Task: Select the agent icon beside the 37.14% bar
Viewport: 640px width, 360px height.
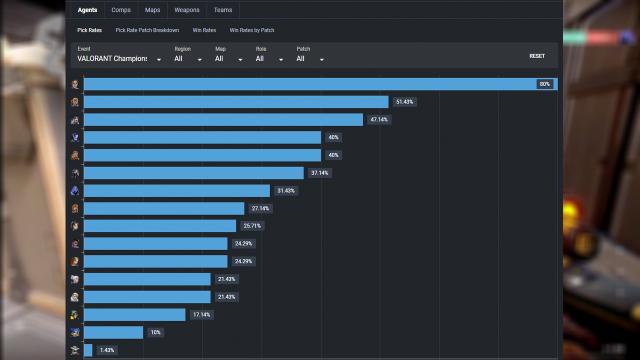Action: pyautogui.click(x=75, y=173)
